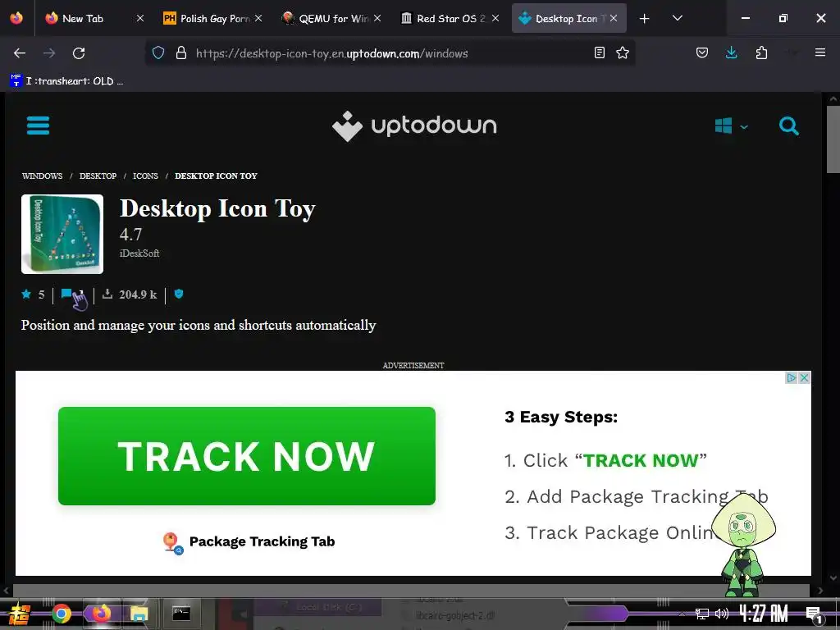Open File Explorer from the taskbar

[139, 614]
